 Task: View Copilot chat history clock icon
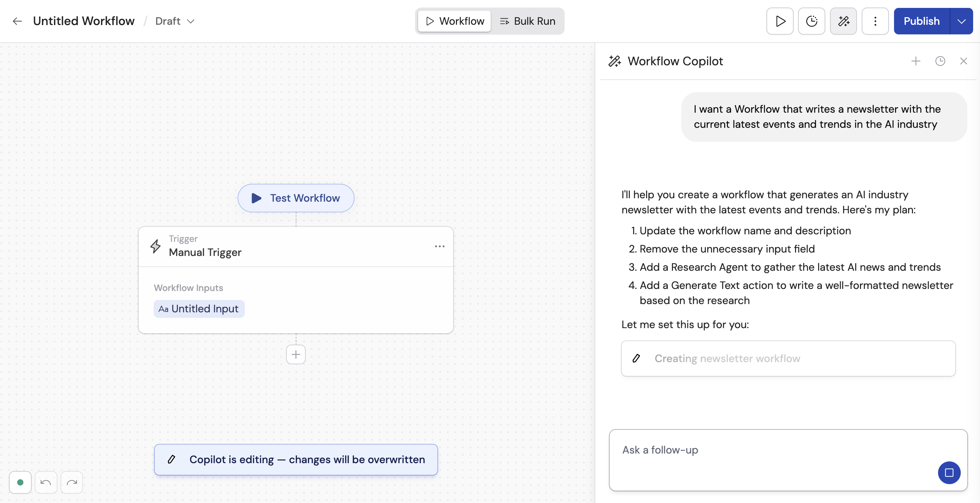pyautogui.click(x=940, y=61)
